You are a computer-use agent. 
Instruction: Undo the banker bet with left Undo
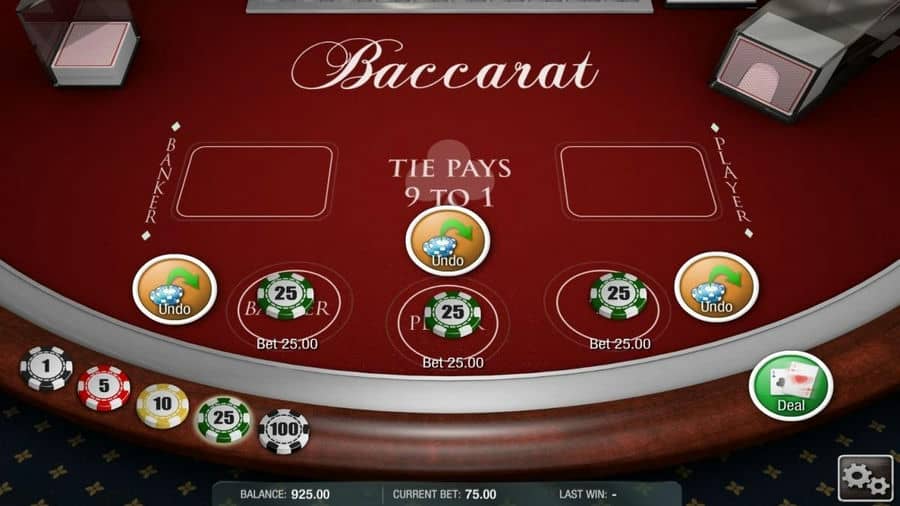(x=174, y=290)
